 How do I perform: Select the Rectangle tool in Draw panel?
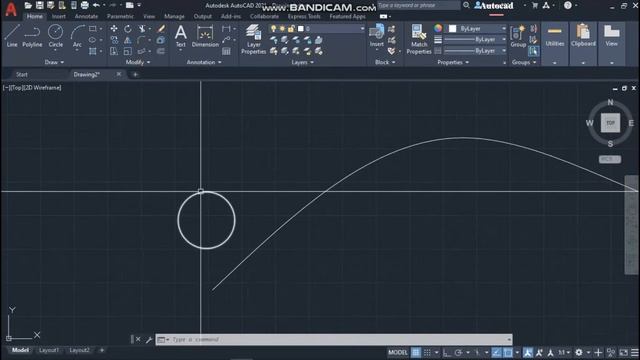(x=93, y=29)
